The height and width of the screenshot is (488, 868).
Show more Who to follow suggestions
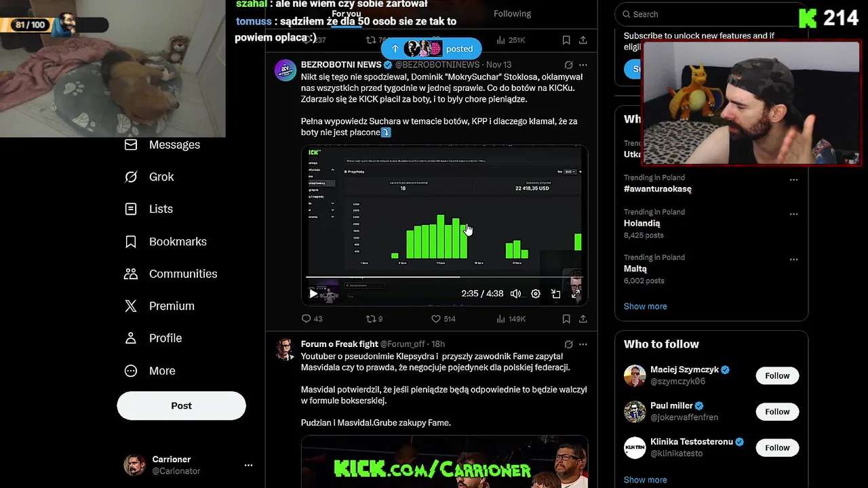pyautogui.click(x=646, y=480)
